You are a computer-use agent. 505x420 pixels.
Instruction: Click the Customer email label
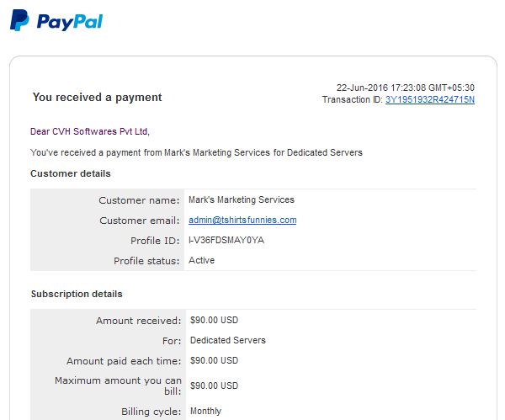pyautogui.click(x=140, y=221)
